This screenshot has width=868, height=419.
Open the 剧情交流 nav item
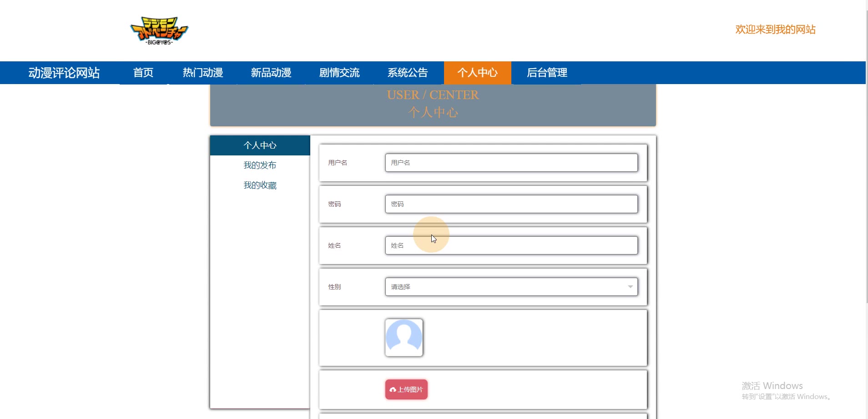[339, 73]
